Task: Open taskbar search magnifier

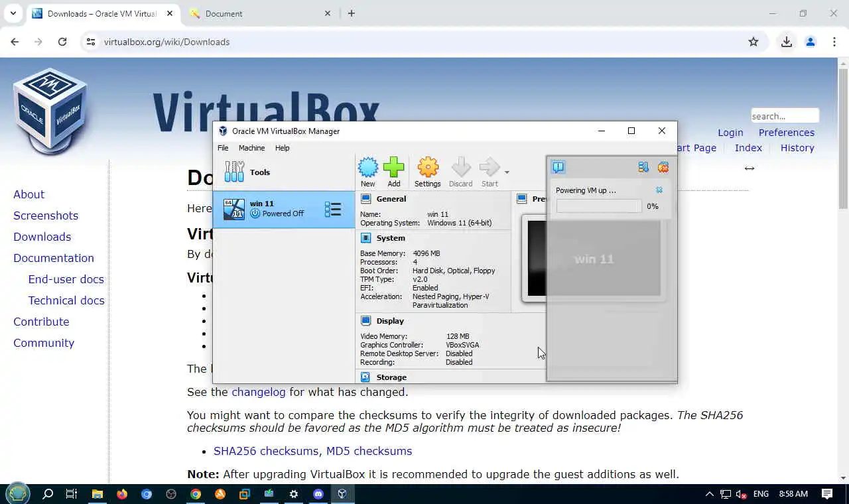Action: pos(48,494)
